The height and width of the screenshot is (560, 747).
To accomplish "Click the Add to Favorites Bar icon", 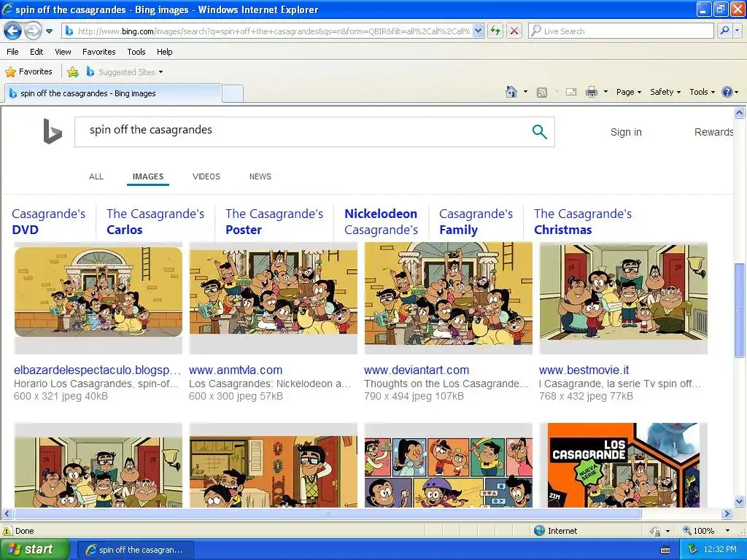I will click(72, 72).
